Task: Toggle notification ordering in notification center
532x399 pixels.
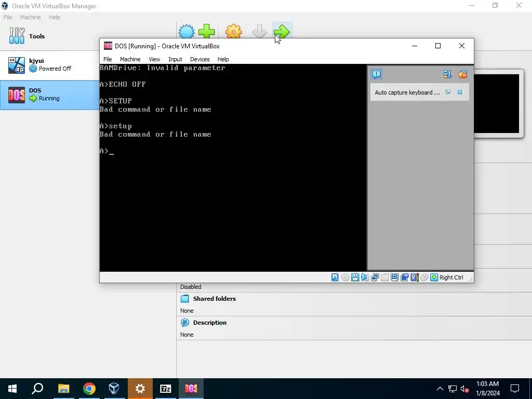Action: (x=447, y=74)
